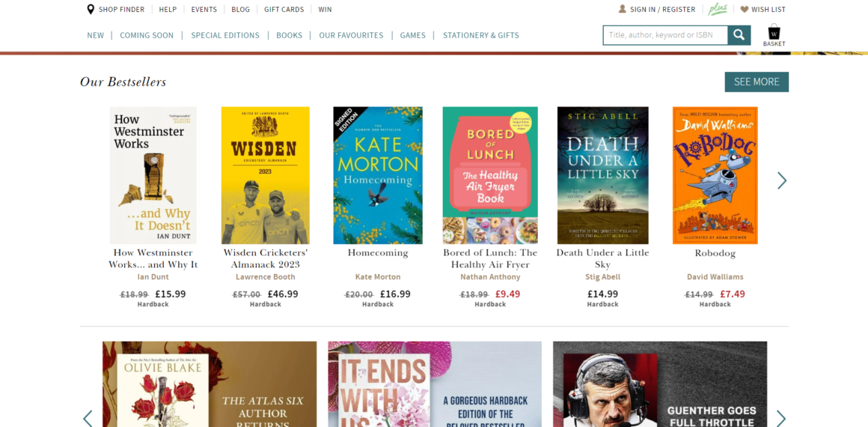Open the Wish List heart link
Viewport: 868px width, 427px height.
tap(762, 10)
